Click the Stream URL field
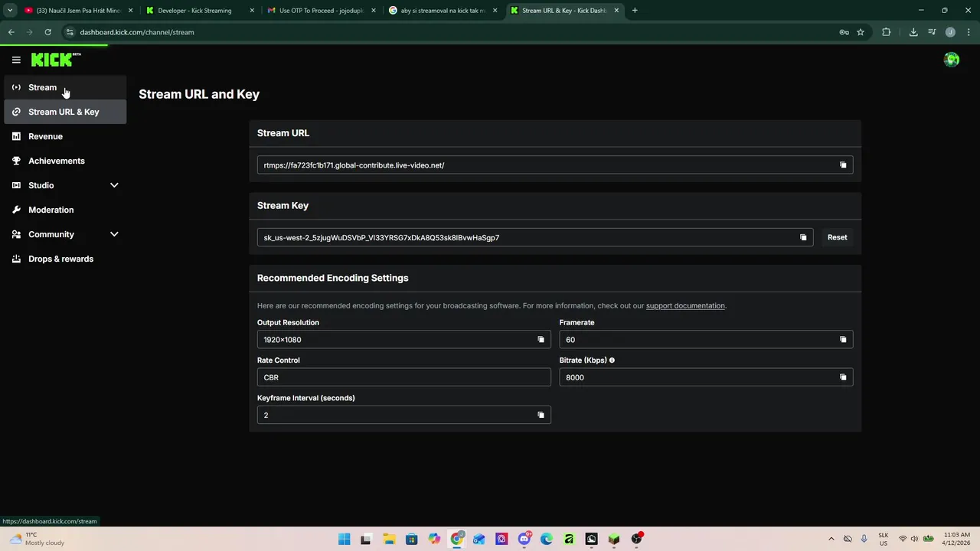Screen dimensions: 980x551 555,165
